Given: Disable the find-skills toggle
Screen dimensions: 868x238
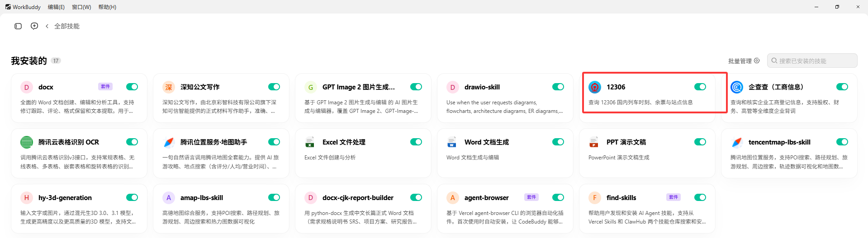Looking at the screenshot, I should pos(700,197).
